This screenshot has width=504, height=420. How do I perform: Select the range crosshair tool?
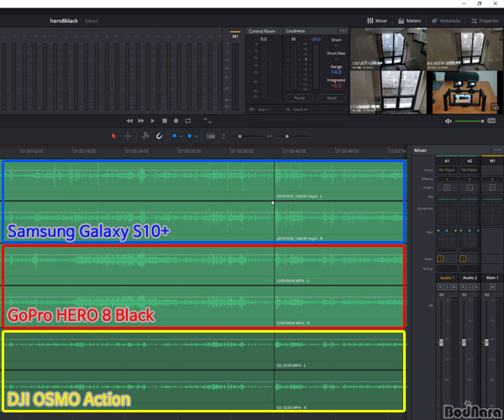[128, 136]
